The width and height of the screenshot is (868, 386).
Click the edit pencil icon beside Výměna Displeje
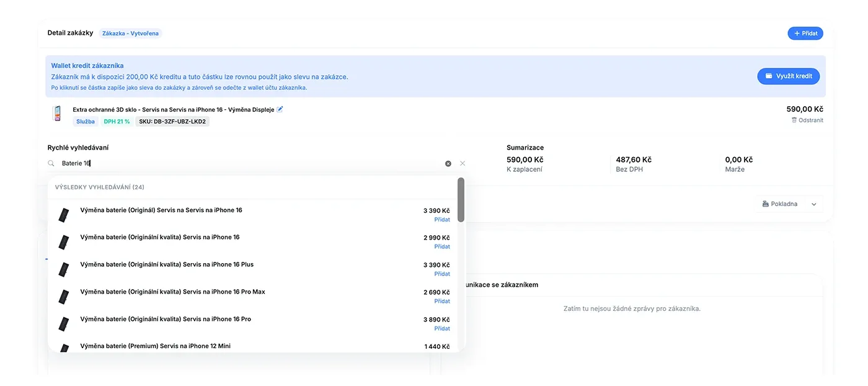tap(280, 109)
